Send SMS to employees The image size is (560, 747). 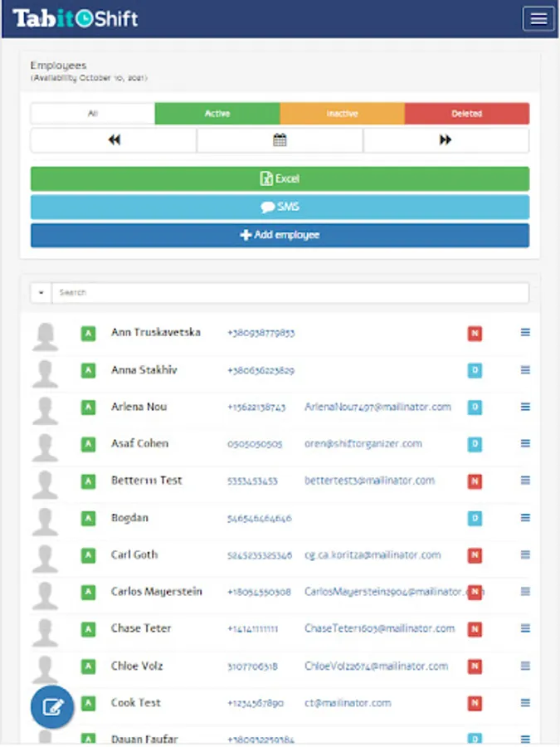pos(280,207)
